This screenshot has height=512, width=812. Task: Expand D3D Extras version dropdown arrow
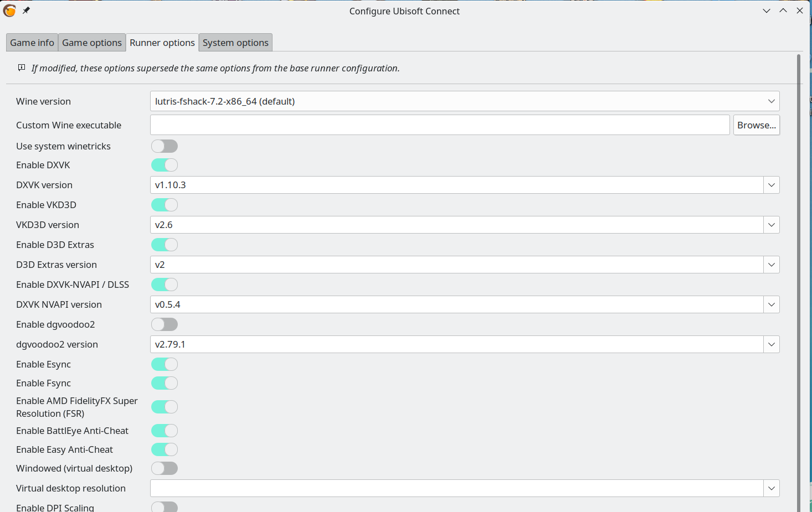click(x=772, y=265)
